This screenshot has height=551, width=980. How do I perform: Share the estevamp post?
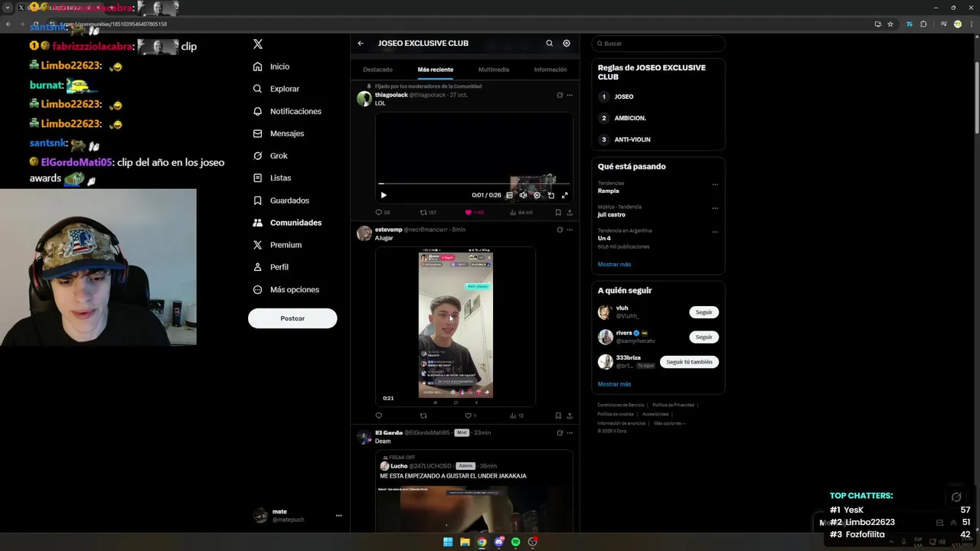[570, 416]
